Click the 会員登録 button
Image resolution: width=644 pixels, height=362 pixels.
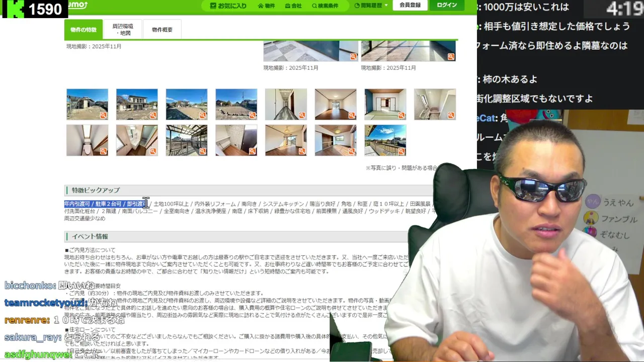pyautogui.click(x=410, y=5)
